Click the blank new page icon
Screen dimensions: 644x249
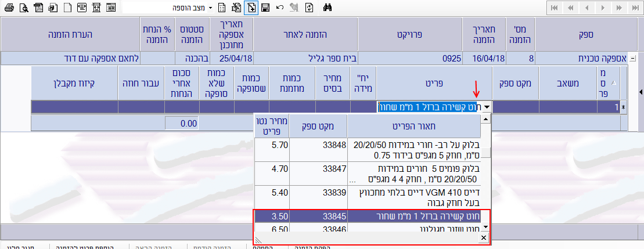pos(67,8)
